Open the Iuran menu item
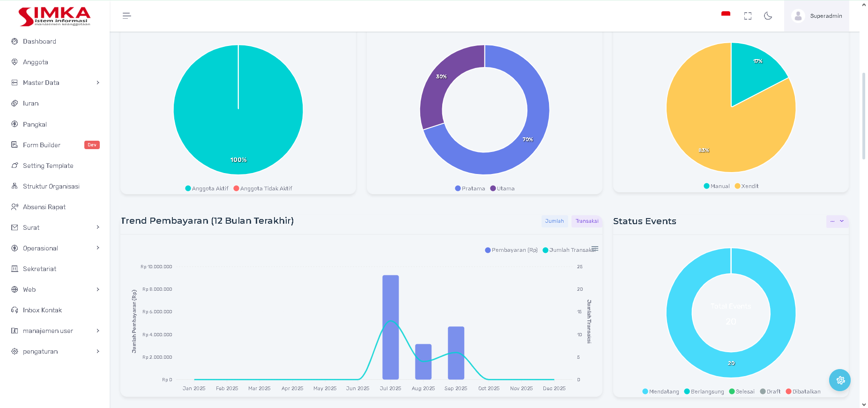868x408 pixels. [x=31, y=103]
